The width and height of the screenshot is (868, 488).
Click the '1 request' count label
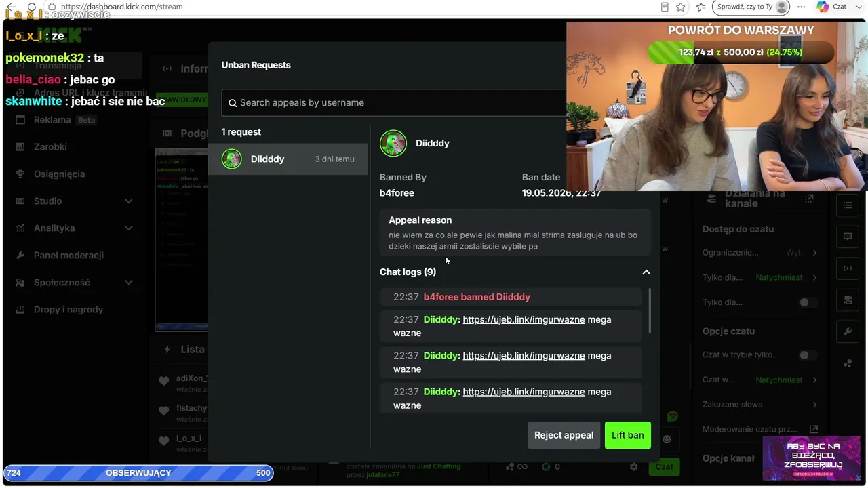241,132
